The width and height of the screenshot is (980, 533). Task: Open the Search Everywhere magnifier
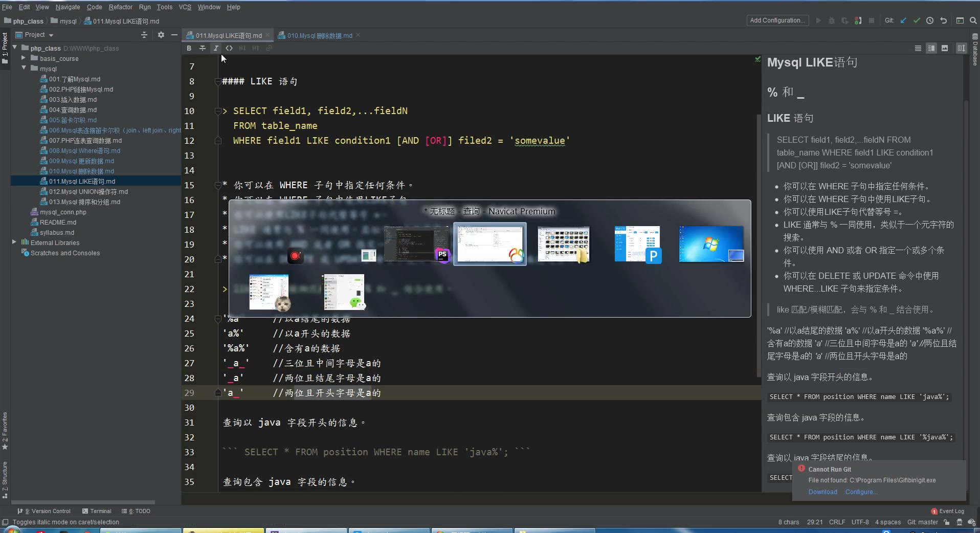pos(973,20)
